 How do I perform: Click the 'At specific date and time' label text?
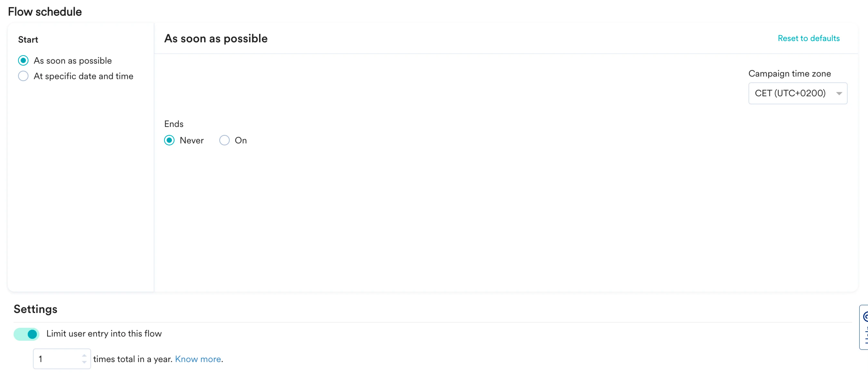[x=83, y=76]
